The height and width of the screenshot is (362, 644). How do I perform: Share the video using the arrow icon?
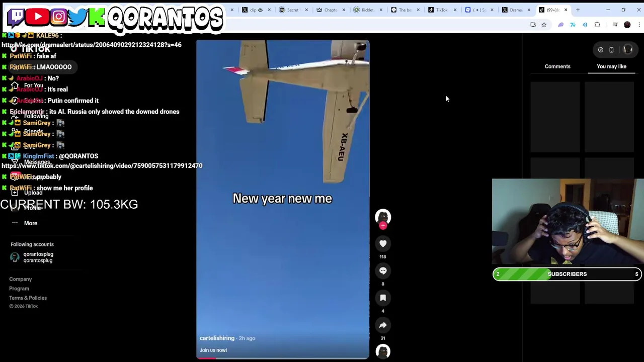tap(383, 325)
